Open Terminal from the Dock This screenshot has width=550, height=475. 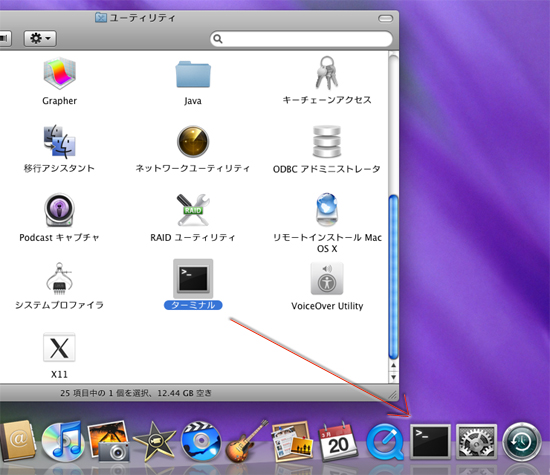[430, 442]
